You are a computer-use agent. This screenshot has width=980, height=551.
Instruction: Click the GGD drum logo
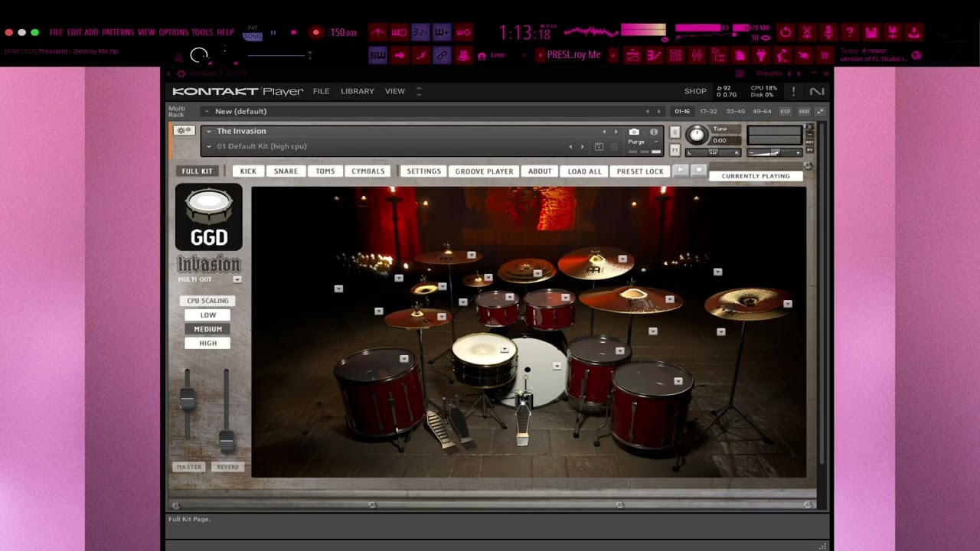[x=209, y=217]
